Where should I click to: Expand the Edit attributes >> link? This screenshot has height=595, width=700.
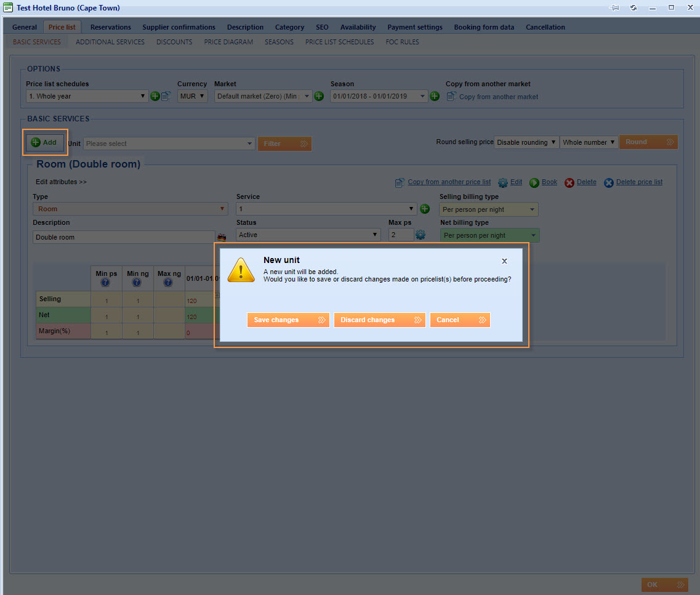click(61, 182)
